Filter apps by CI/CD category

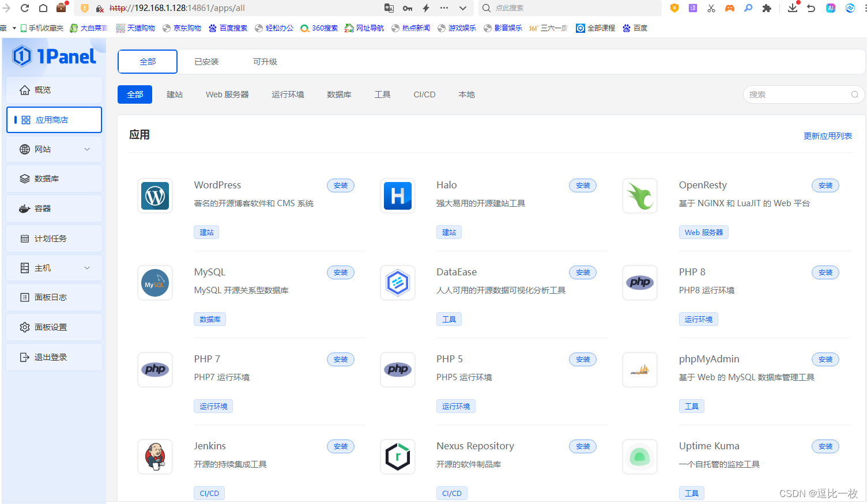click(x=424, y=94)
